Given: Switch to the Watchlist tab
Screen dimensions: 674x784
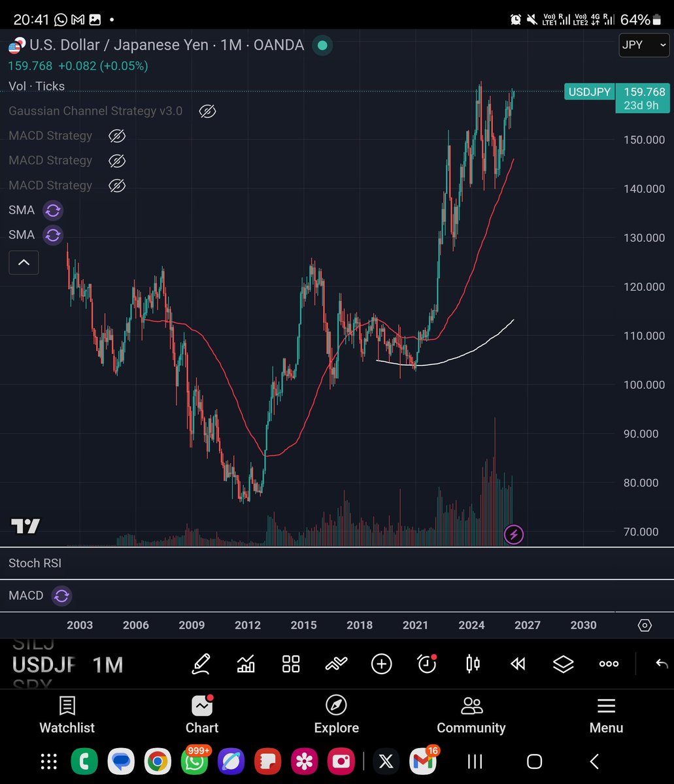Looking at the screenshot, I should (x=67, y=715).
